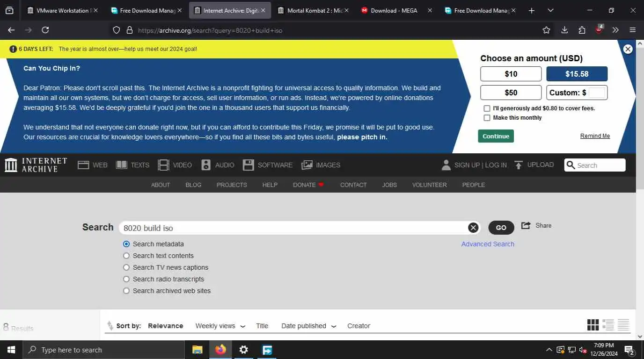Show hidden system tray icons
Image resolution: width=644 pixels, height=359 pixels.
coord(549,350)
